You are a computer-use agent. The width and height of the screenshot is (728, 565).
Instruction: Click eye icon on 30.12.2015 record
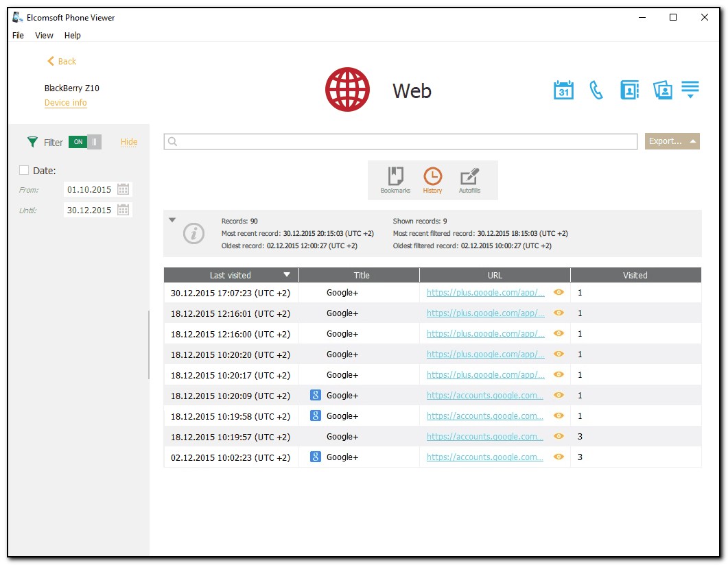click(559, 293)
